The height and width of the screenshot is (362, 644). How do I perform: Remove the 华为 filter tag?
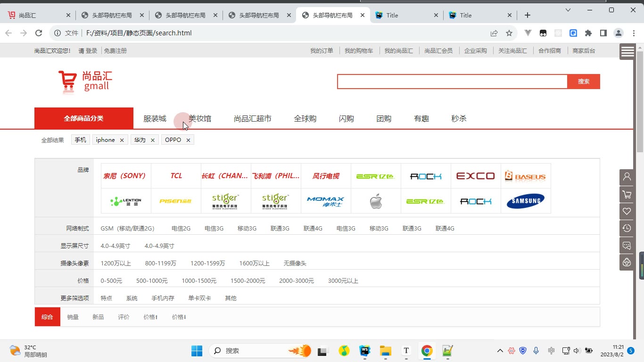(x=152, y=140)
